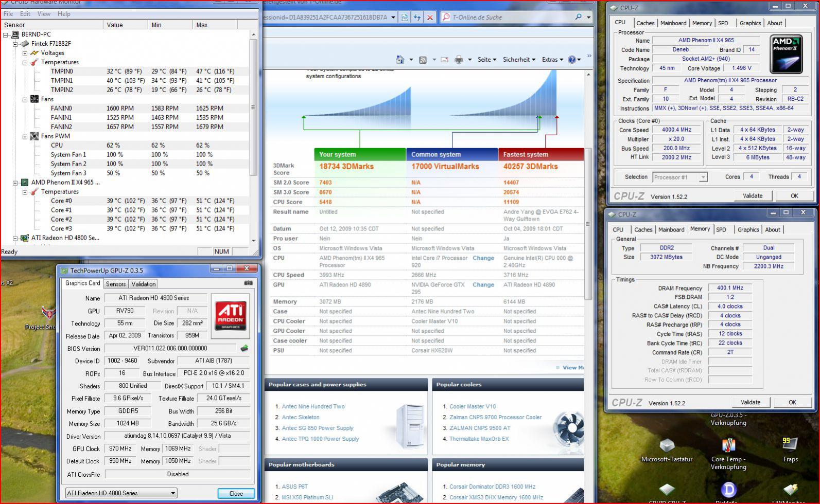Switch to the Sensors tab in GPU-Z
Image resolution: width=820 pixels, height=504 pixels.
click(x=116, y=284)
